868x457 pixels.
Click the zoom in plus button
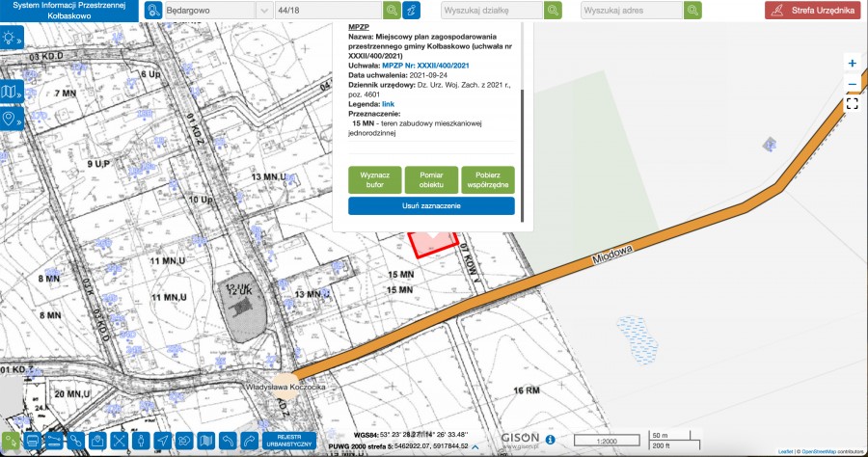(852, 63)
